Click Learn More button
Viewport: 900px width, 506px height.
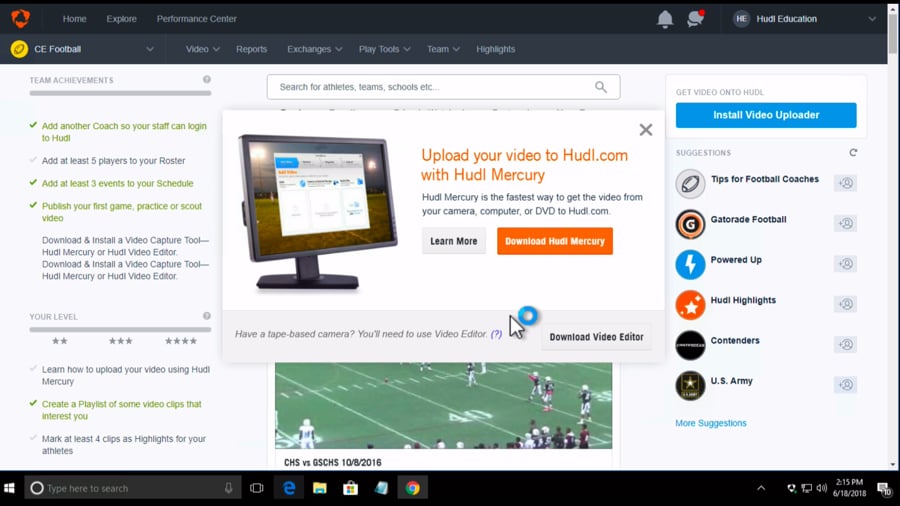pos(453,241)
